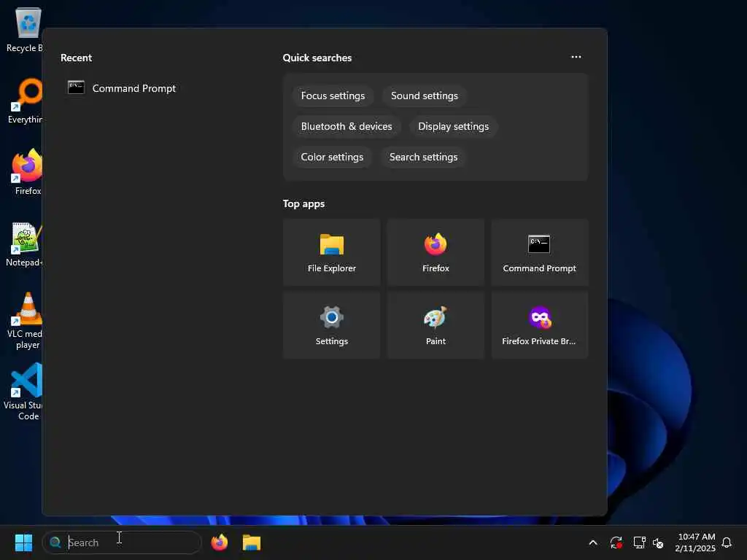Image resolution: width=747 pixels, height=560 pixels.
Task: Open Settings from Top apps
Action: click(332, 325)
